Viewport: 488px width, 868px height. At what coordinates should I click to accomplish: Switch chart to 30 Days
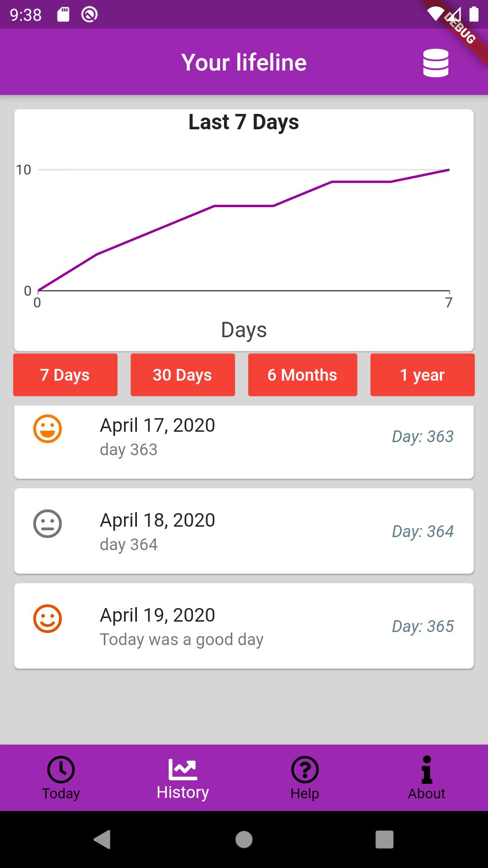point(183,375)
